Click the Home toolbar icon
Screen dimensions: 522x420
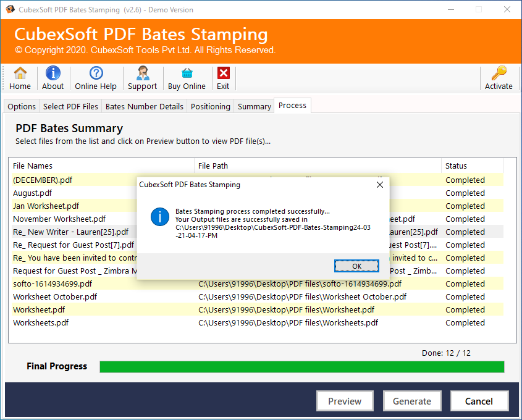coord(20,74)
